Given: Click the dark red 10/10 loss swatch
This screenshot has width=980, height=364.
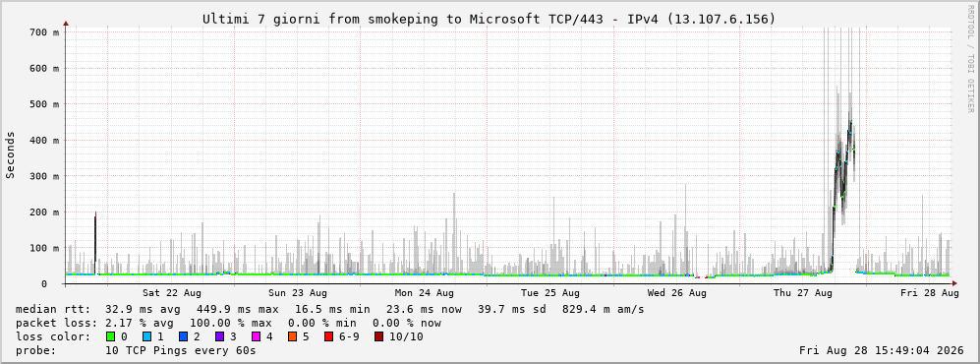Looking at the screenshot, I should (378, 336).
